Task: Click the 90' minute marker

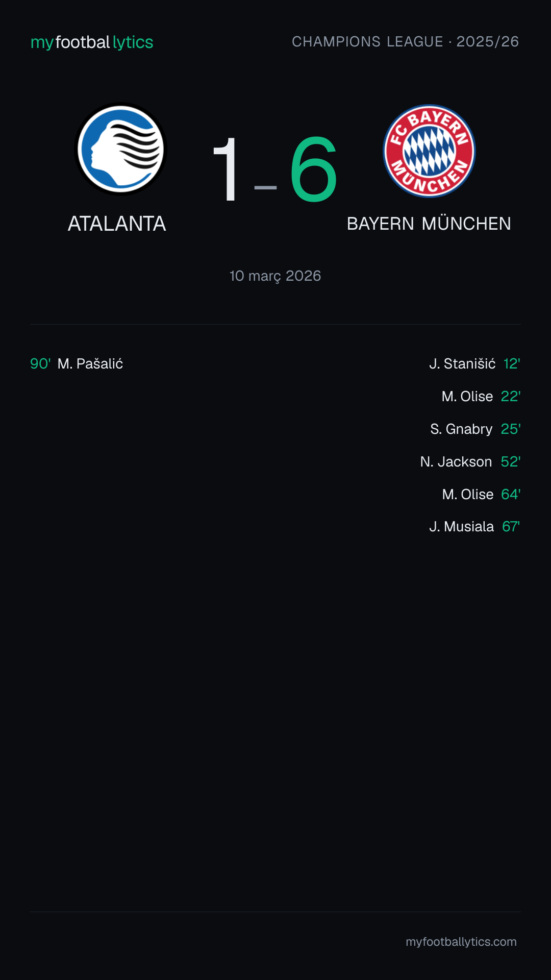Action: (40, 363)
